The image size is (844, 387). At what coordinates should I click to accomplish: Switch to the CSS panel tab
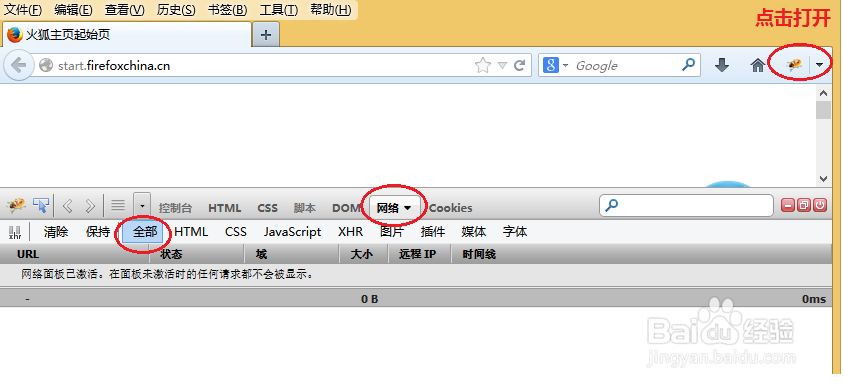point(268,208)
